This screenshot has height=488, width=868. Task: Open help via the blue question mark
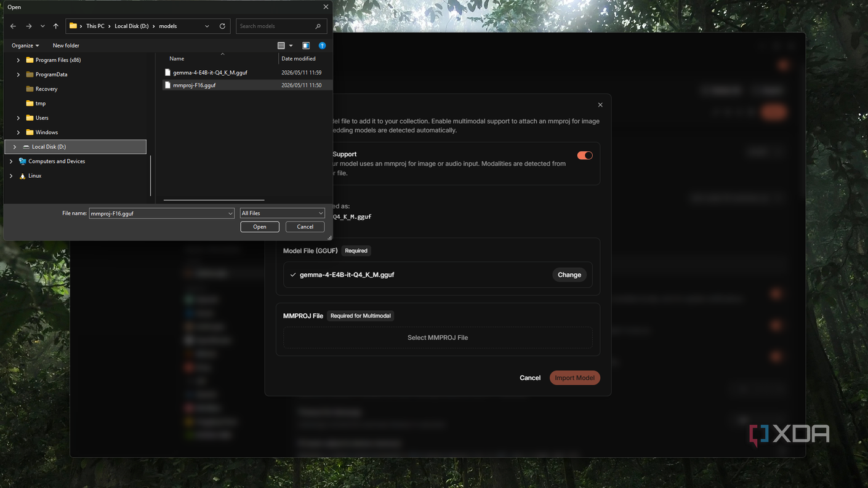[322, 46]
